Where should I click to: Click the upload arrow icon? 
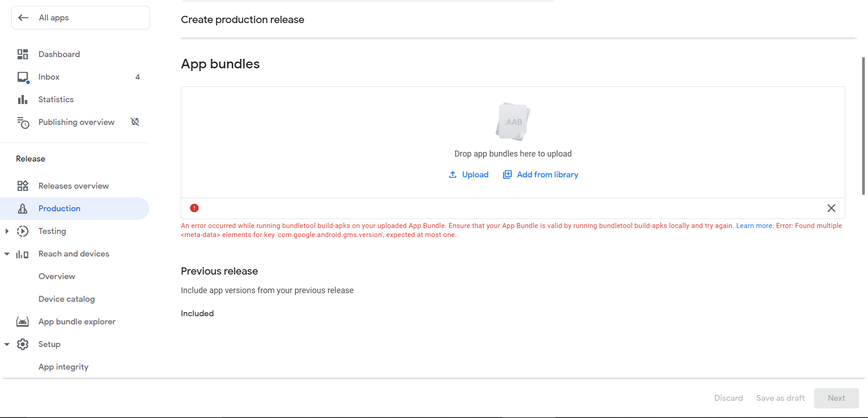(453, 175)
